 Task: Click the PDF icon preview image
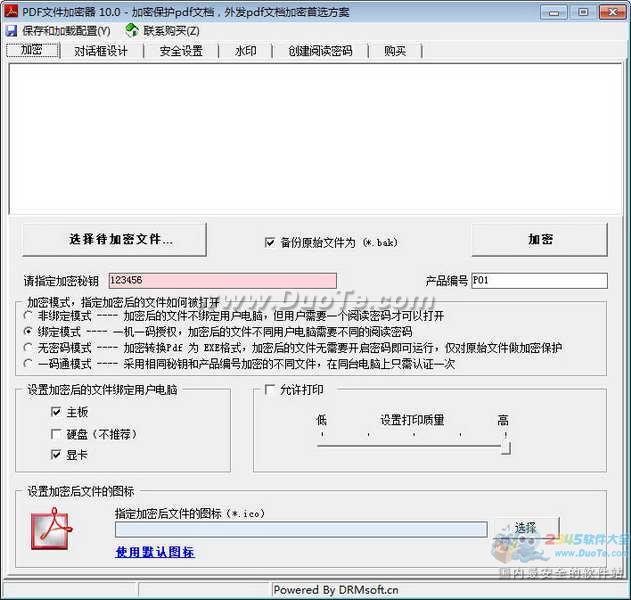click(47, 526)
